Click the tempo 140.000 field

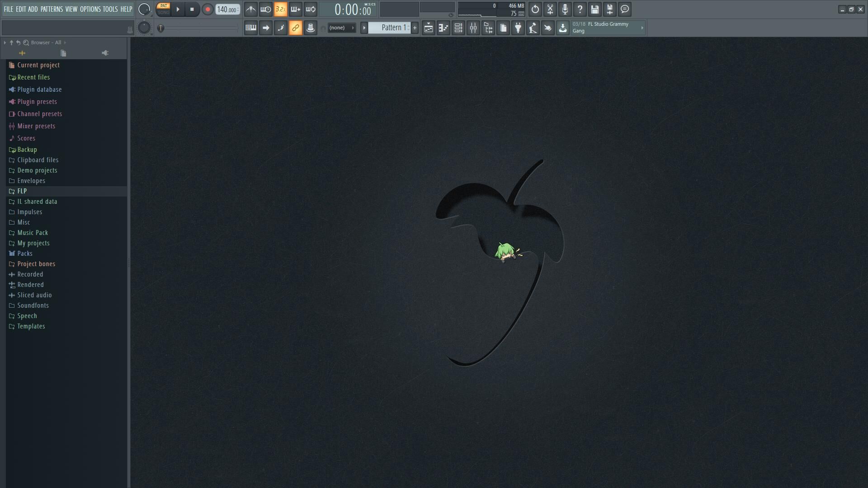(x=227, y=9)
